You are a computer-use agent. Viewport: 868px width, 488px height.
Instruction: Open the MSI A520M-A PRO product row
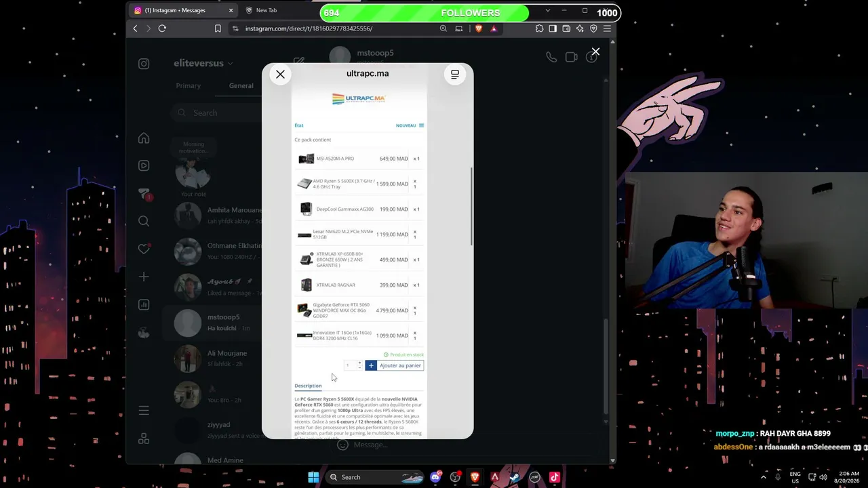359,159
